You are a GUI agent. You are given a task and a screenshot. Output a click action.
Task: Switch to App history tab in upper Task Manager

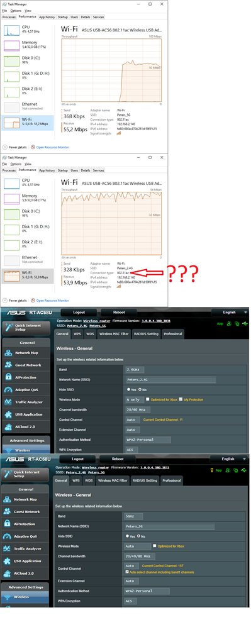[47, 17]
